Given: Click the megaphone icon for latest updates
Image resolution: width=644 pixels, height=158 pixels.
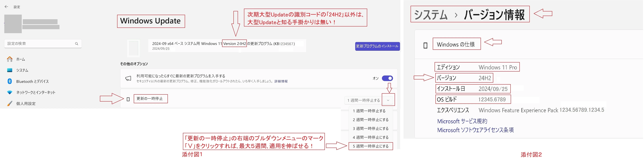Looking at the screenshot, I should (x=128, y=79).
